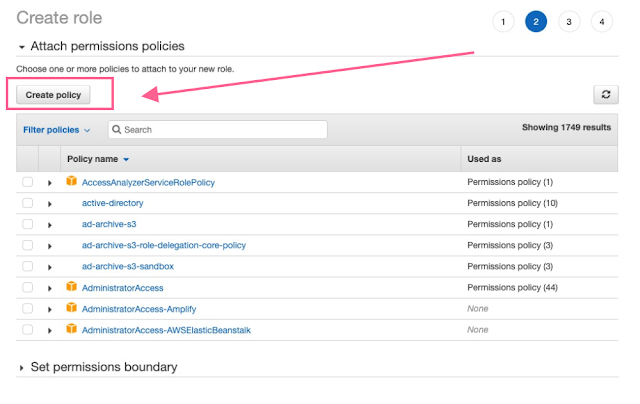This screenshot has height=404, width=640.
Task: Click the orange icon beside AdministratorAccess-AWSElasticBeanstalk
Action: [72, 329]
